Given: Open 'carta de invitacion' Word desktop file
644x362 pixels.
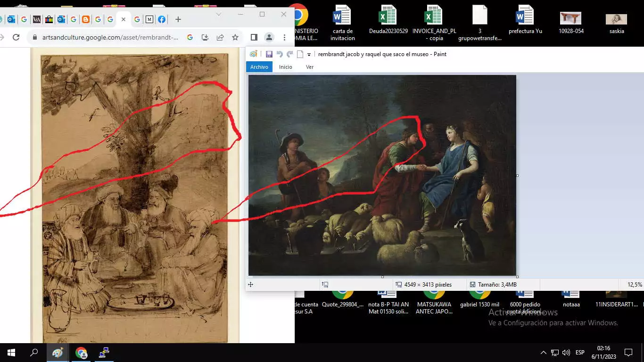Looking at the screenshot, I should tap(343, 23).
